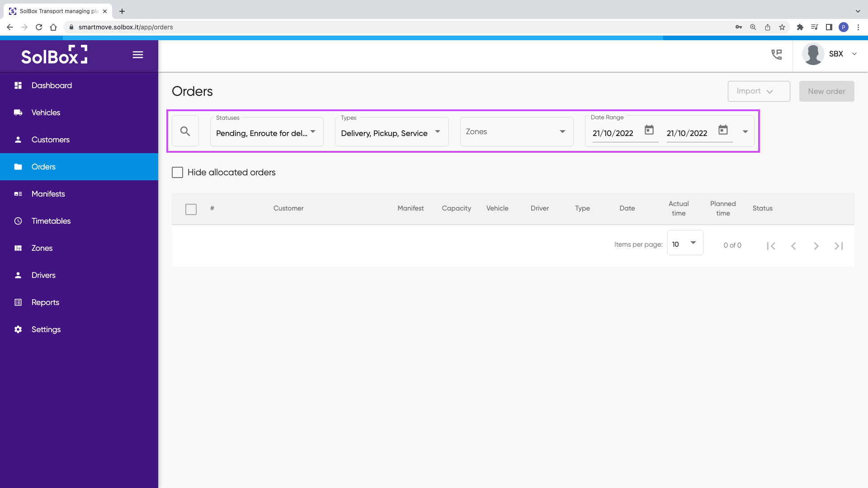The image size is (868, 488).
Task: Open the Reports menu item
Action: pyautogui.click(x=79, y=302)
